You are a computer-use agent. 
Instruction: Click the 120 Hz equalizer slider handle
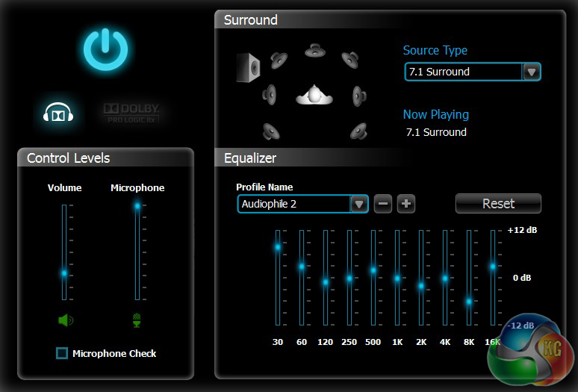[x=326, y=282]
